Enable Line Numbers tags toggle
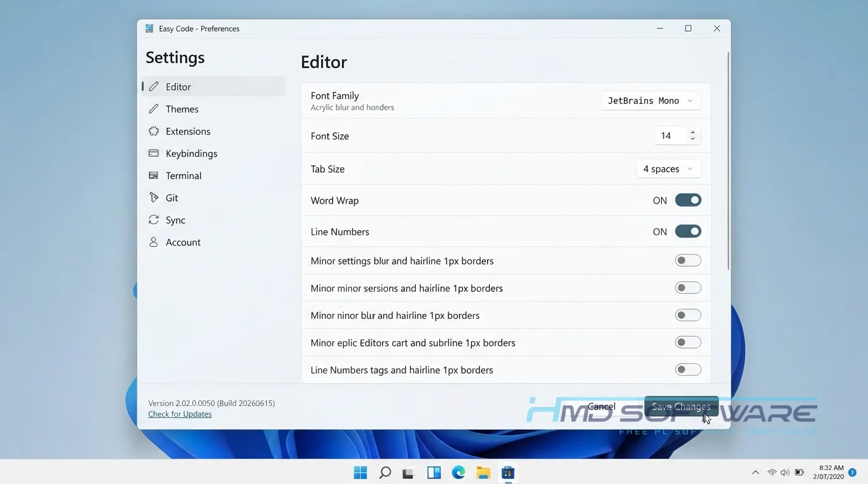868x484 pixels. tap(688, 369)
